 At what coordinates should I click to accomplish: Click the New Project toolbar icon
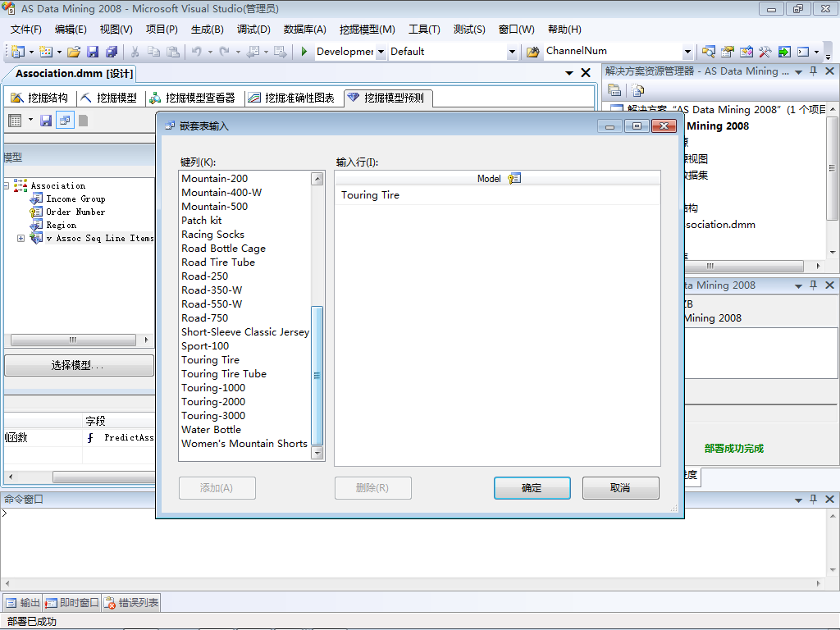(x=18, y=52)
